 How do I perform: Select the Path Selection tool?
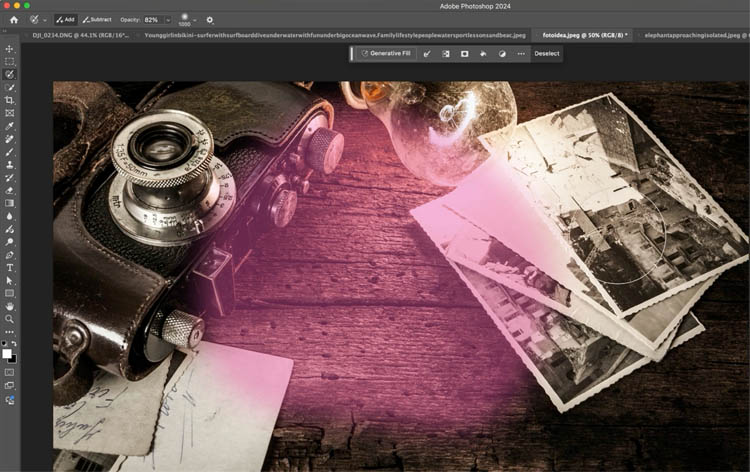pyautogui.click(x=9, y=281)
